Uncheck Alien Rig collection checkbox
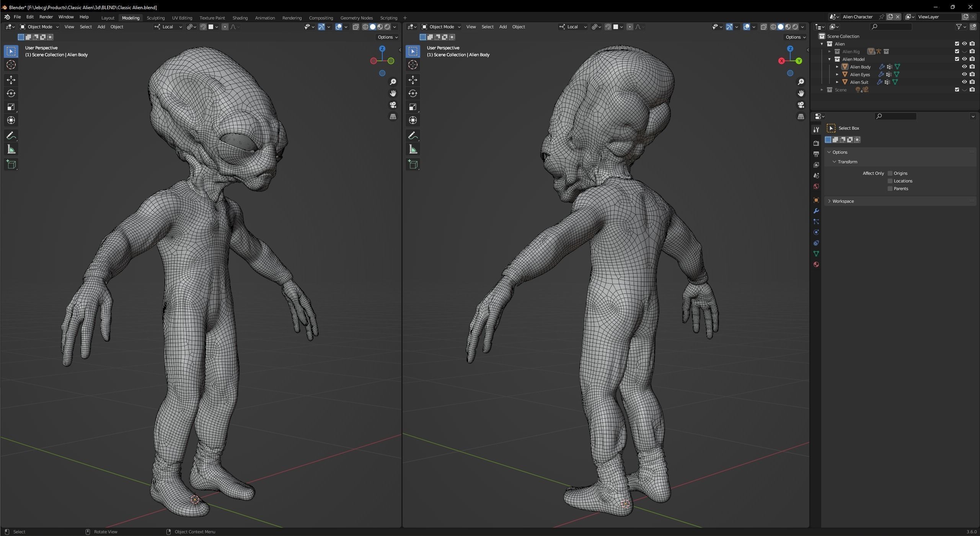980x536 pixels. tap(957, 51)
